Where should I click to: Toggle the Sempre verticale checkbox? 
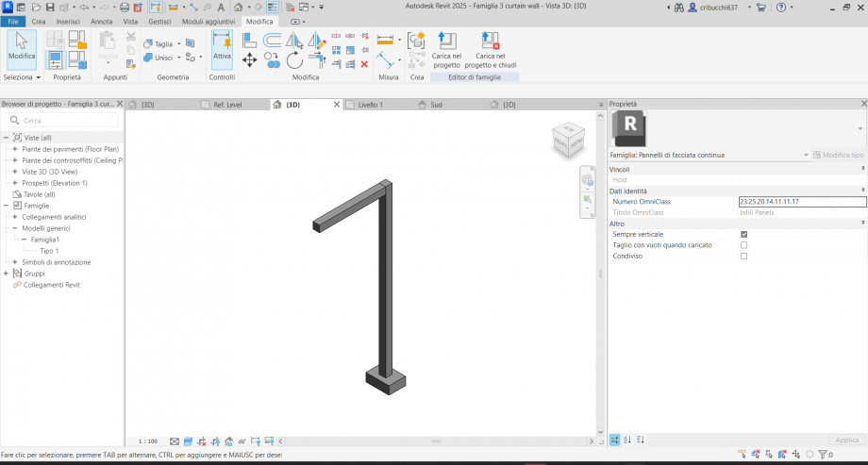[743, 234]
